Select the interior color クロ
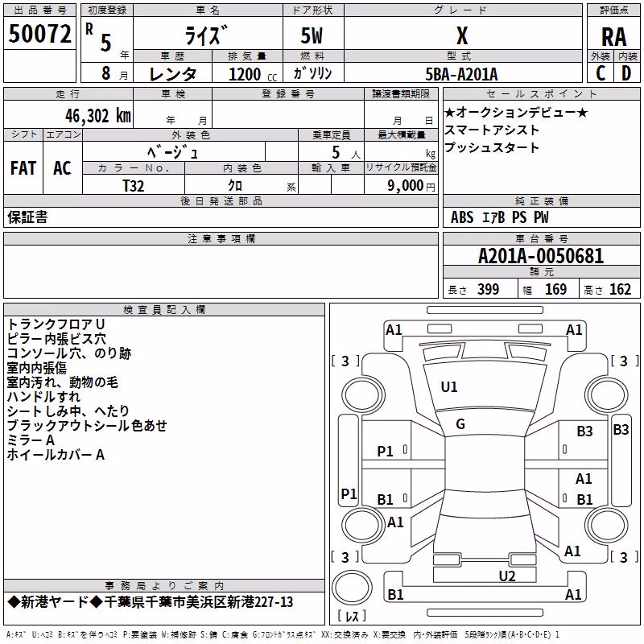The width and height of the screenshot is (644, 644). [235, 186]
